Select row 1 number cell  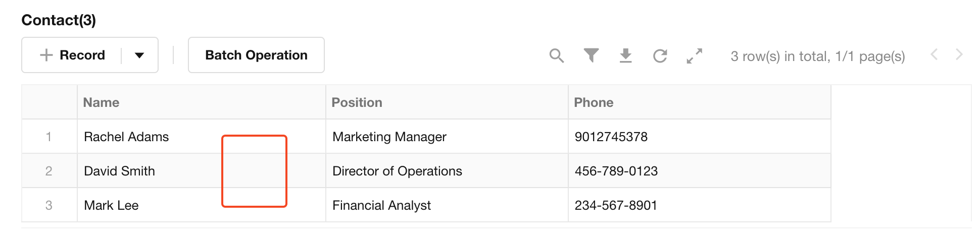pyautogui.click(x=48, y=137)
